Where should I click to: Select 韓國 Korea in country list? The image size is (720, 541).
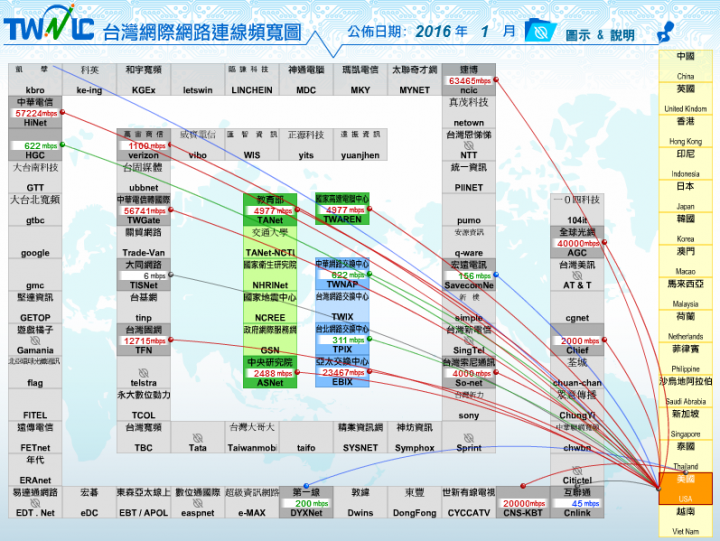tap(685, 229)
